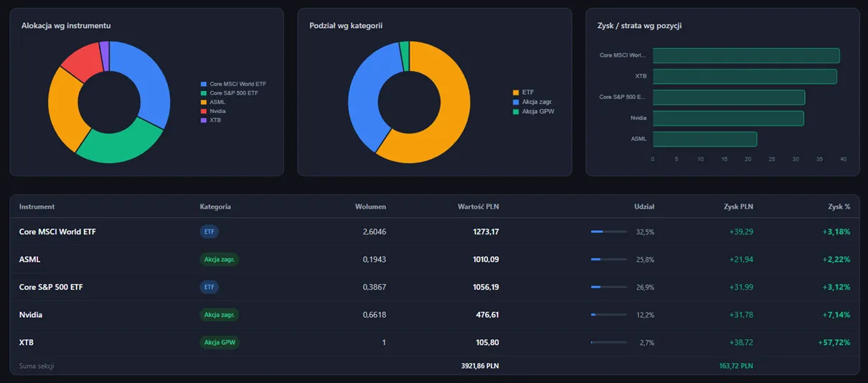Click the profit percentage +7,14%
This screenshot has height=383, width=868.
tap(836, 315)
